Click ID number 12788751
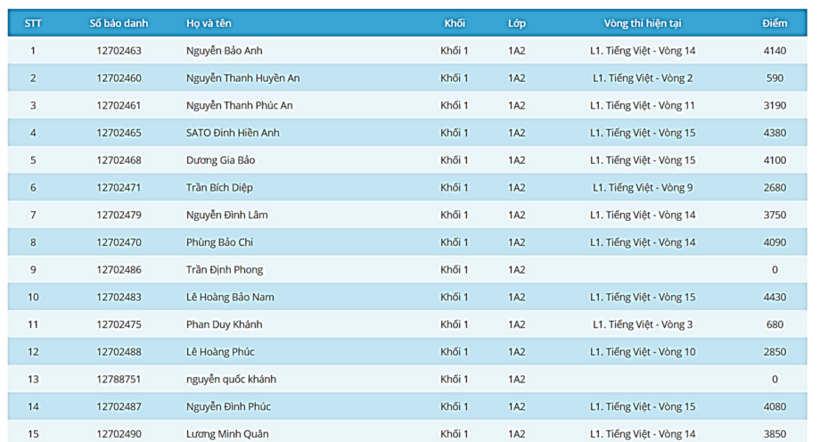The width and height of the screenshot is (820, 442). click(x=119, y=379)
